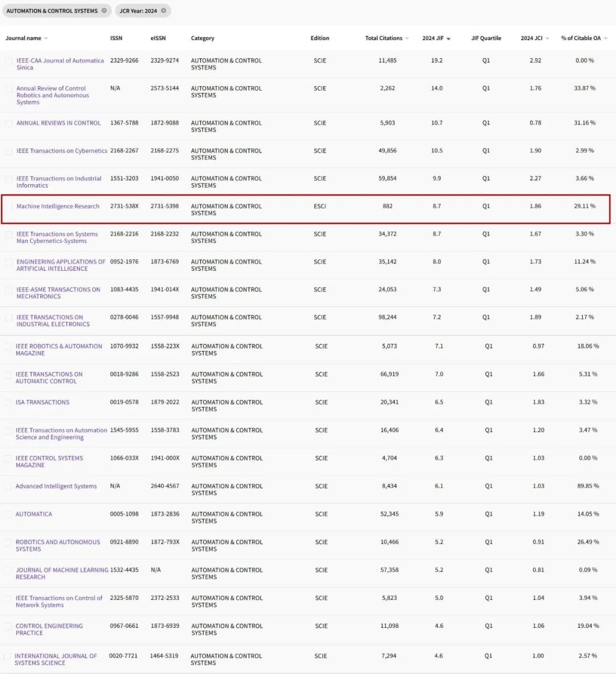Remove the JCR Year: 2024 filter chip
This screenshot has height=674, width=616.
tap(163, 11)
